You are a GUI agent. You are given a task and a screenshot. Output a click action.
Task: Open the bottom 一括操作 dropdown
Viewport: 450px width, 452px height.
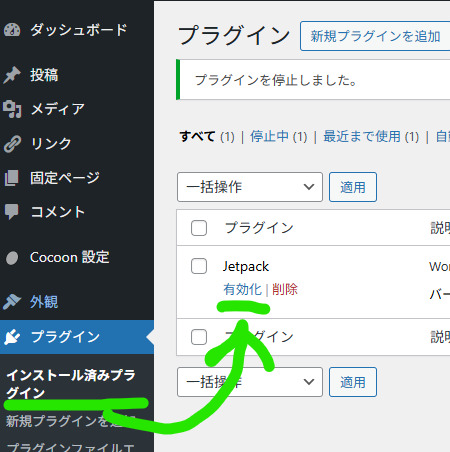click(x=250, y=382)
